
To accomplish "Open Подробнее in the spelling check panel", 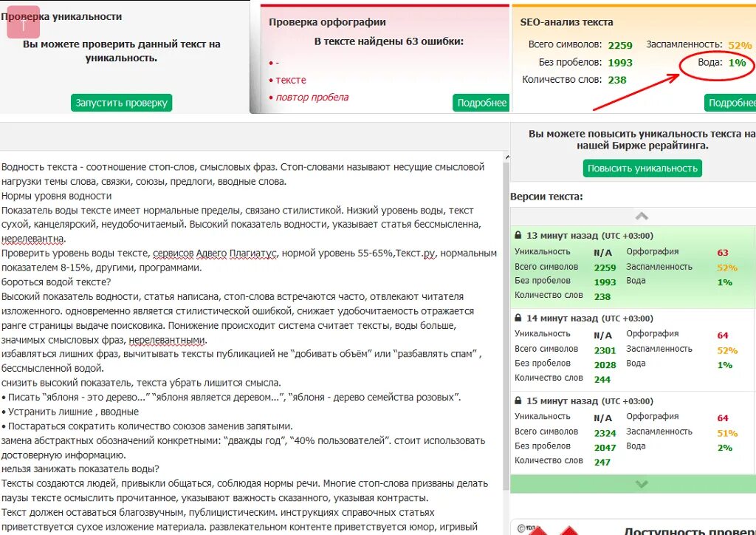I will [x=481, y=103].
